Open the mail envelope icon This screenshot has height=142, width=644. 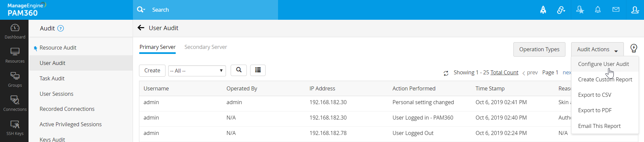tap(616, 10)
